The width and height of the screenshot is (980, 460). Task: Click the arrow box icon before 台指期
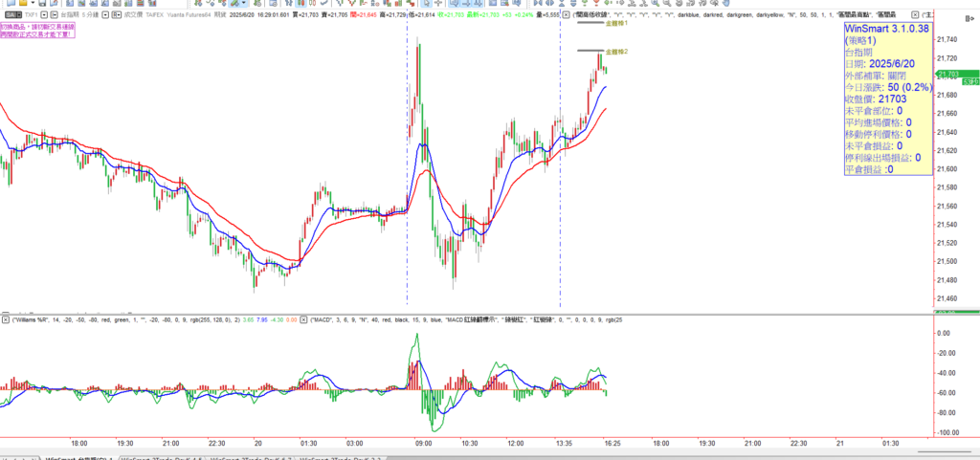(x=54, y=14)
